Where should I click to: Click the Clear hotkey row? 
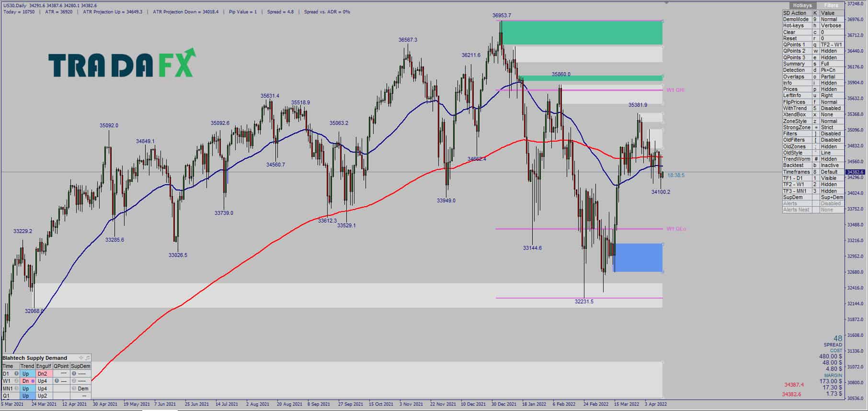(x=813, y=32)
